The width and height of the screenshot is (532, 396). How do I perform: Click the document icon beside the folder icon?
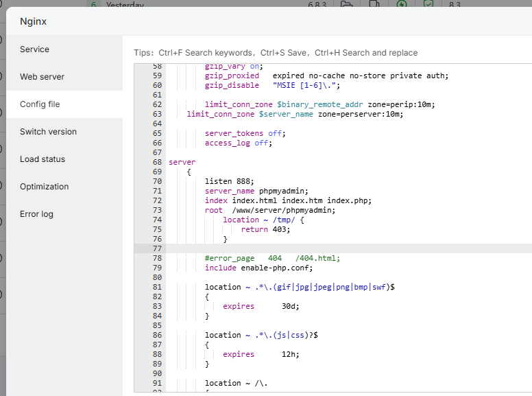click(374, 4)
